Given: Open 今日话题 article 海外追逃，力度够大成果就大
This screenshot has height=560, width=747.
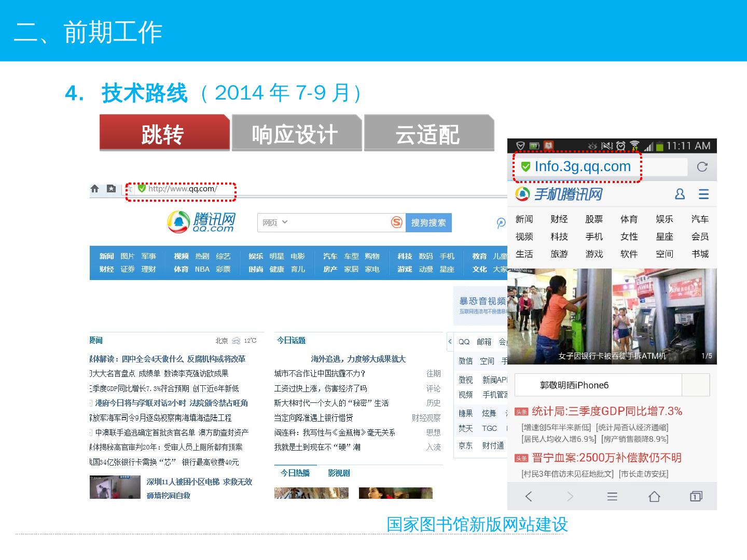Looking at the screenshot, I should coord(358,359).
